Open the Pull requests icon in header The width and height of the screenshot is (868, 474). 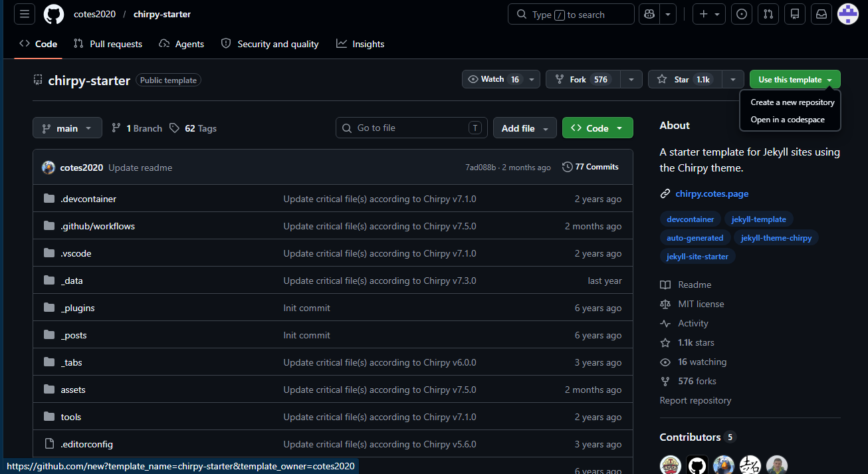[768, 14]
